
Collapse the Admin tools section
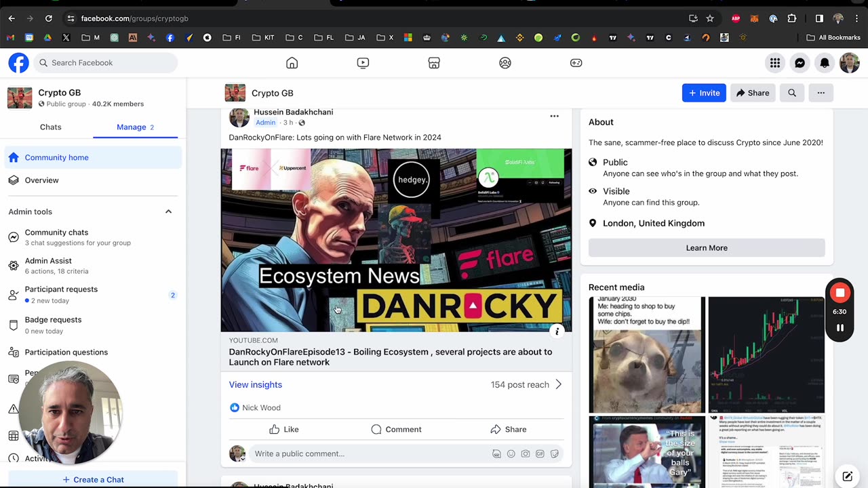[168, 211]
